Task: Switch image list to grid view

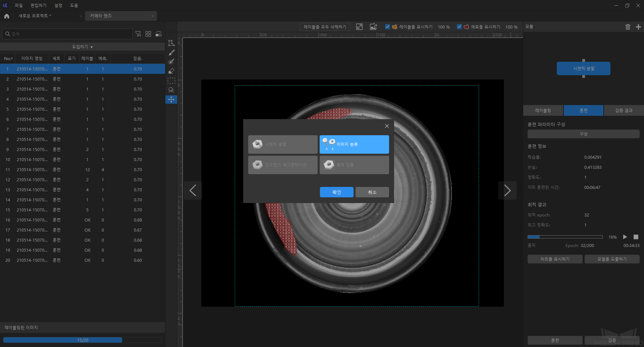Action: (x=148, y=34)
